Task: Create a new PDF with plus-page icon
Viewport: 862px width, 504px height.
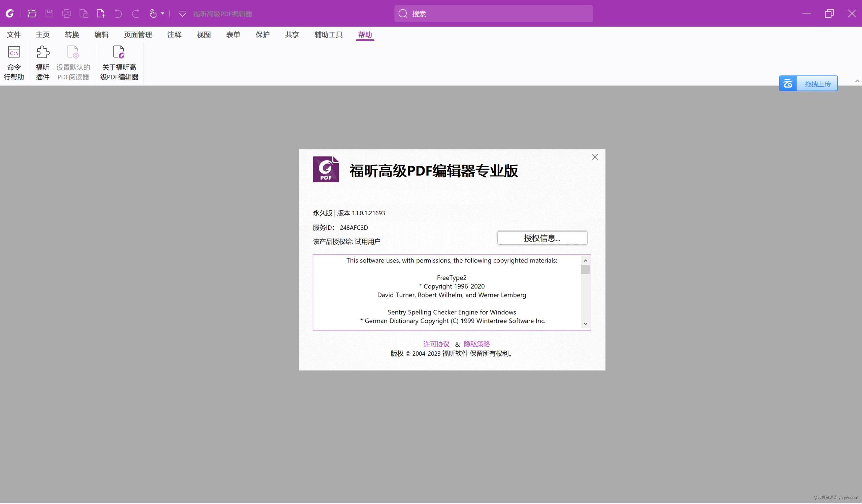Action: (101, 13)
